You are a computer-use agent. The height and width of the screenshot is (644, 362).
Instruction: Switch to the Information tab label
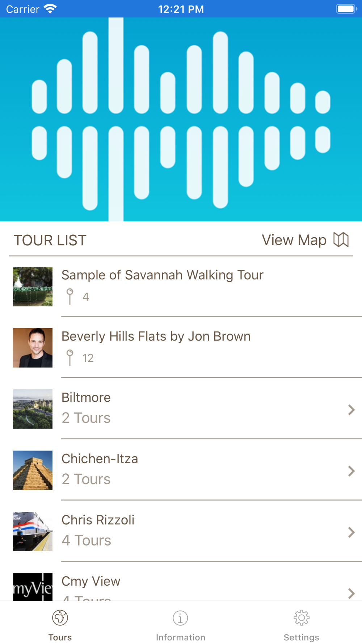click(180, 637)
